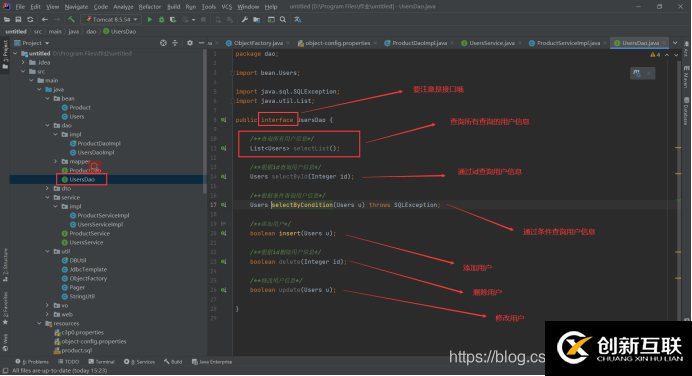692x376 pixels.
Task: Click the Synchronize/Reload icon
Action: pyautogui.click(x=30, y=19)
